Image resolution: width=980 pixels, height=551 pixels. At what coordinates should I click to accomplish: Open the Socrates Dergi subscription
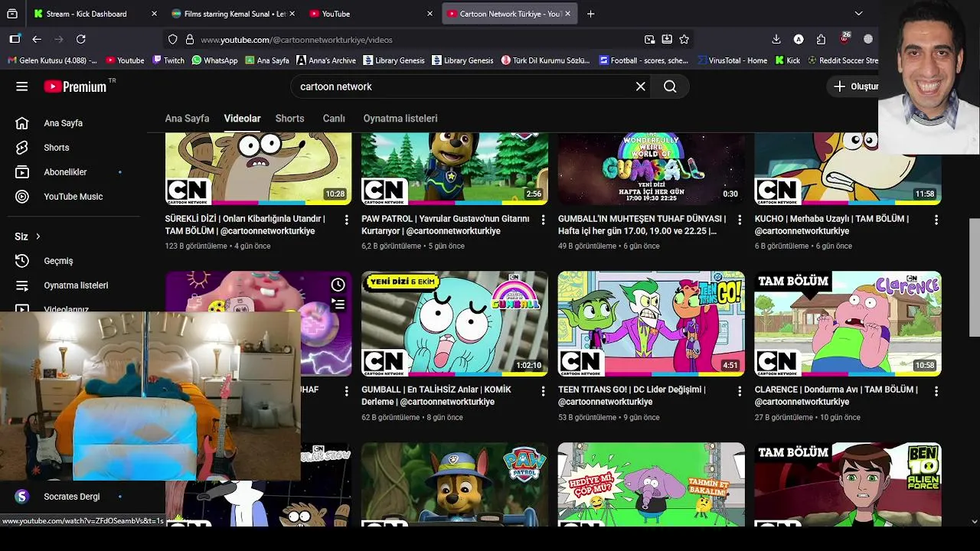(73, 497)
